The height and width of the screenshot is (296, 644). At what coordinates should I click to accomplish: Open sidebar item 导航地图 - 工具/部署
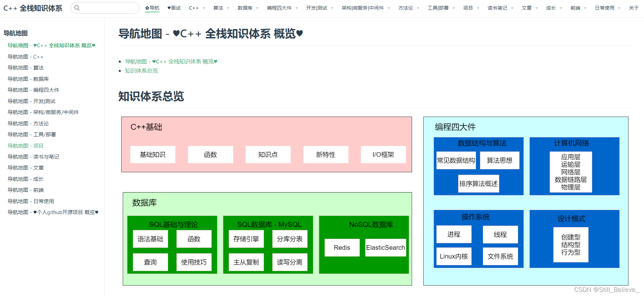(x=32, y=135)
